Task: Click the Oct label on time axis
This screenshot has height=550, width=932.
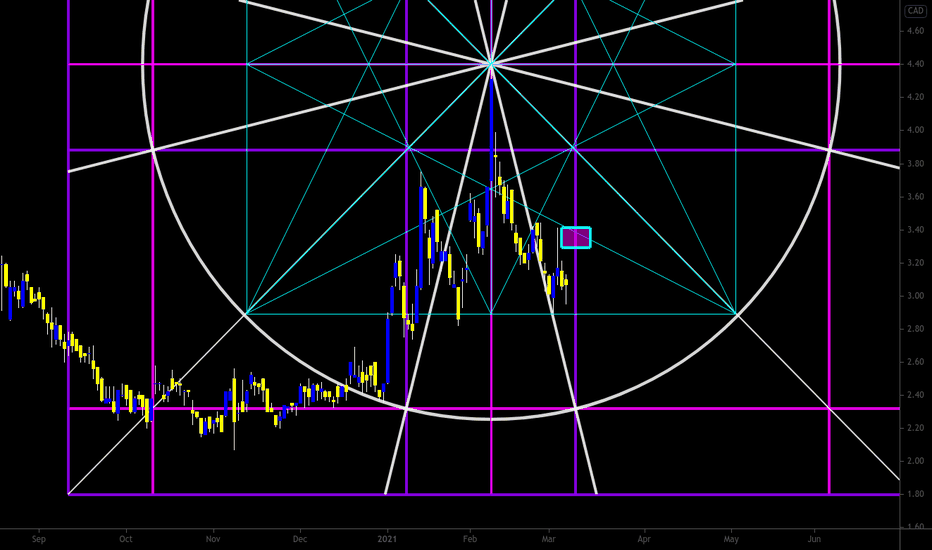Action: 125,539
